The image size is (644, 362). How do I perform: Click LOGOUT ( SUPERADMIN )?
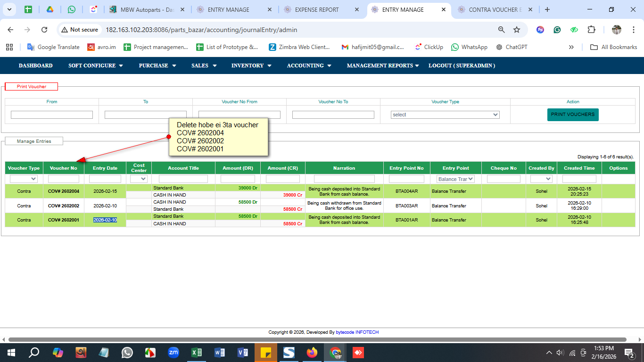(462, 66)
